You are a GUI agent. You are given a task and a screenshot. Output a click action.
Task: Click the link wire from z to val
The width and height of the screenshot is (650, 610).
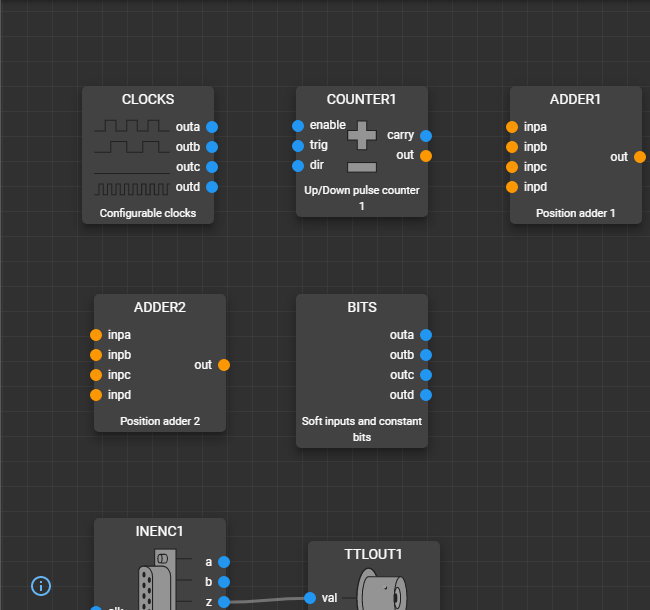click(x=267, y=600)
